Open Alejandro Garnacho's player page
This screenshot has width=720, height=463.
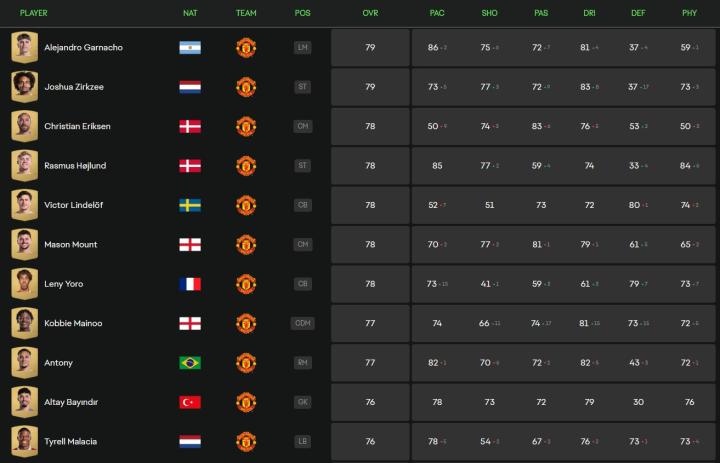tap(84, 48)
